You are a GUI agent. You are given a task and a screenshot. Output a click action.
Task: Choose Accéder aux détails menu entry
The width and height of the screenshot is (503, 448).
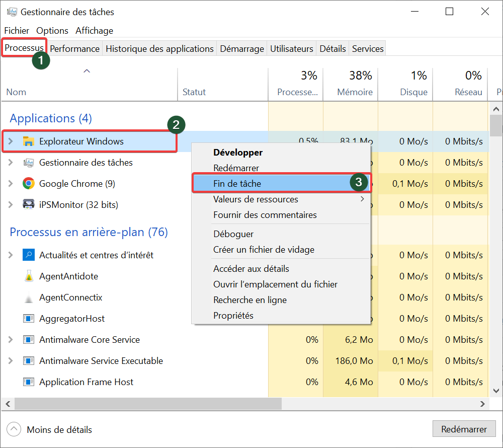(x=281, y=269)
